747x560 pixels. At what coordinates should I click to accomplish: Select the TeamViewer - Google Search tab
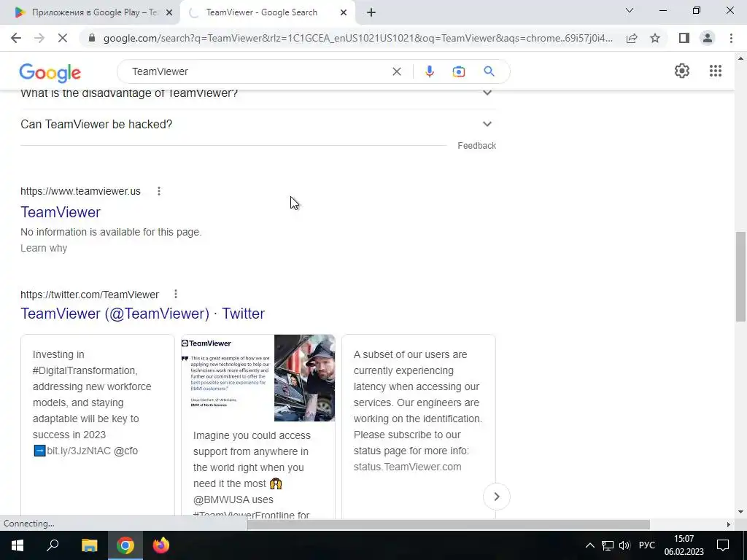(x=267, y=13)
